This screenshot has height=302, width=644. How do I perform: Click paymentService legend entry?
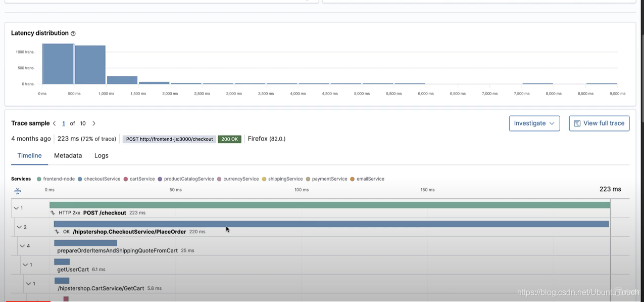[326, 179]
